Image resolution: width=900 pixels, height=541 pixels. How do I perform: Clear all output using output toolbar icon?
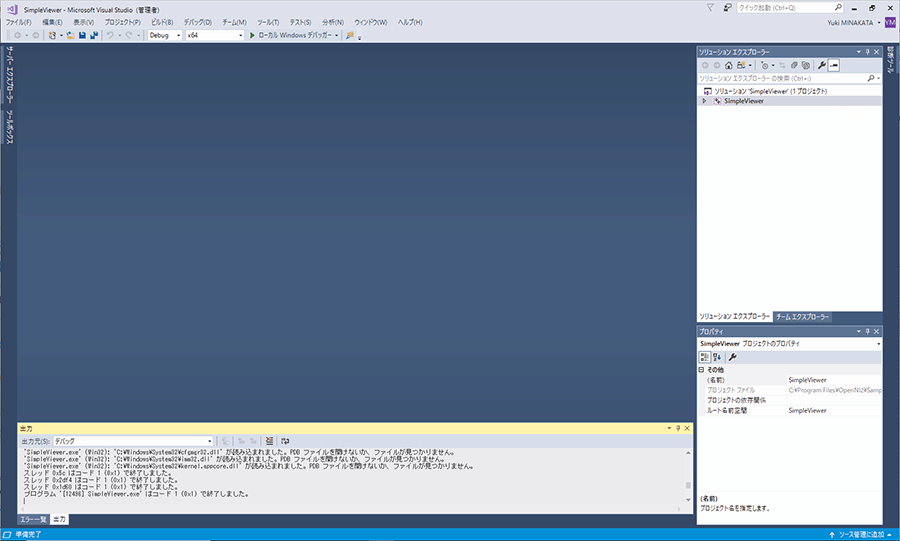click(269, 440)
